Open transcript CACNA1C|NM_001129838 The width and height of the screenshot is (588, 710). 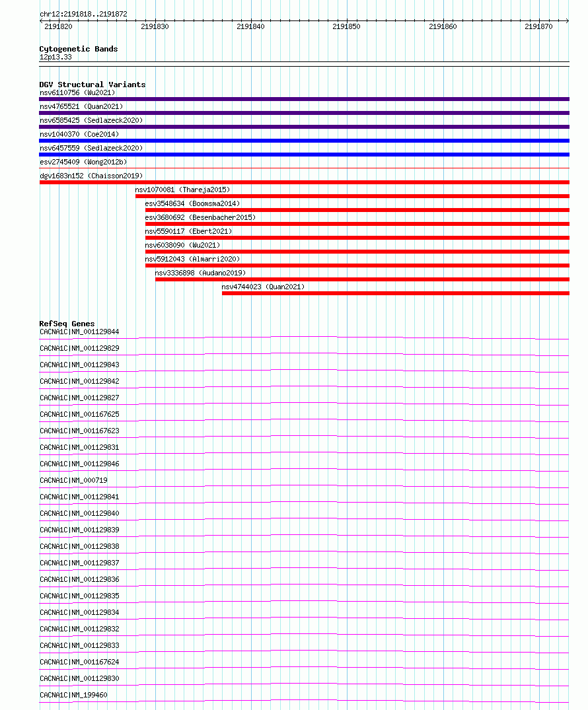coord(79,547)
